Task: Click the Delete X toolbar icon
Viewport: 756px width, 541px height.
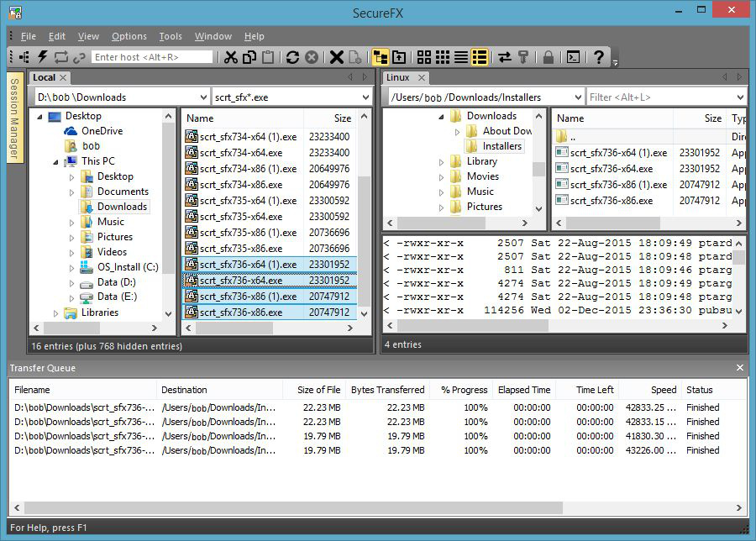Action: (336, 57)
